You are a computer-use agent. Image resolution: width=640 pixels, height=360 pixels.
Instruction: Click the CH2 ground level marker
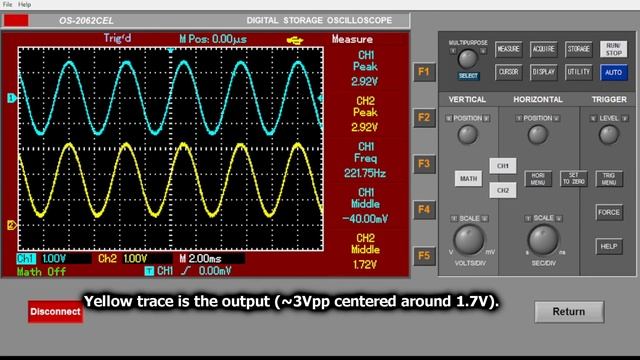tap(11, 224)
